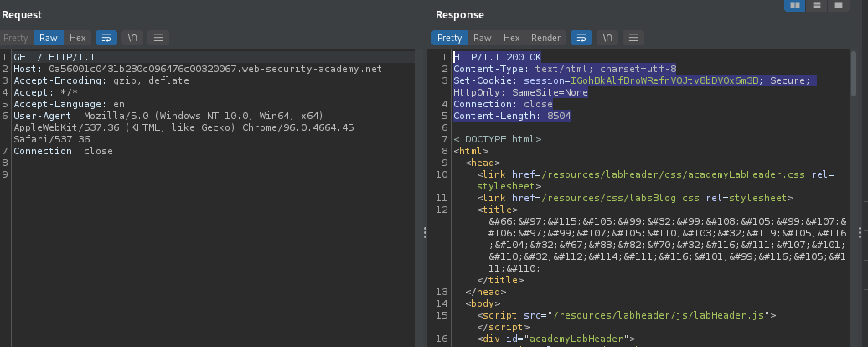Open Render tab in Response panel
Screen dimensions: 868x347
(x=545, y=38)
